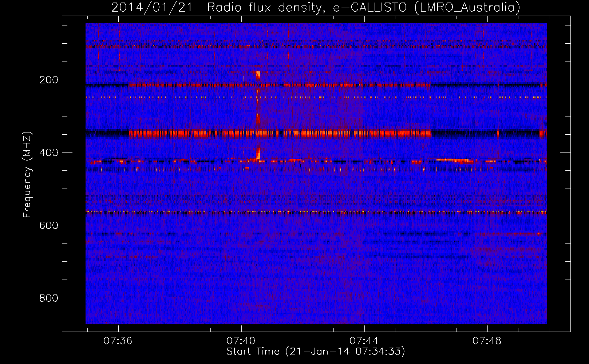Click the 400 frequency tick label

point(49,153)
